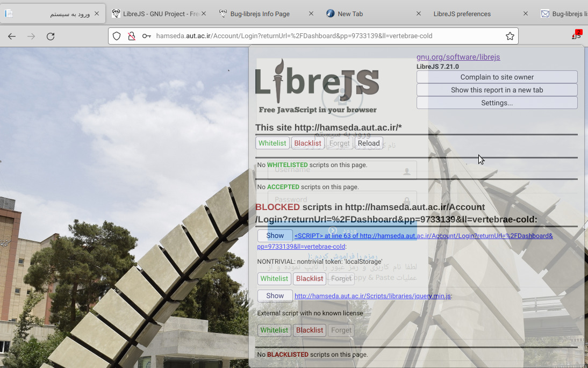Blacklist the jquery.min.js external script
The image size is (588, 368).
(310, 330)
